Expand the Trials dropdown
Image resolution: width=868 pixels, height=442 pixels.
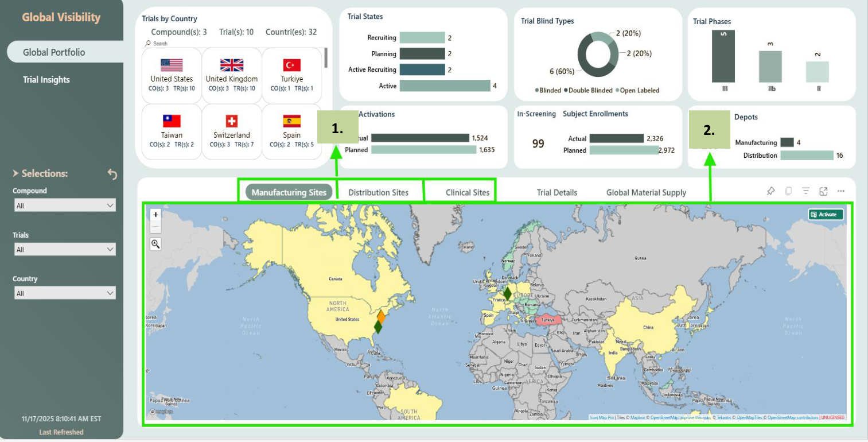64,250
